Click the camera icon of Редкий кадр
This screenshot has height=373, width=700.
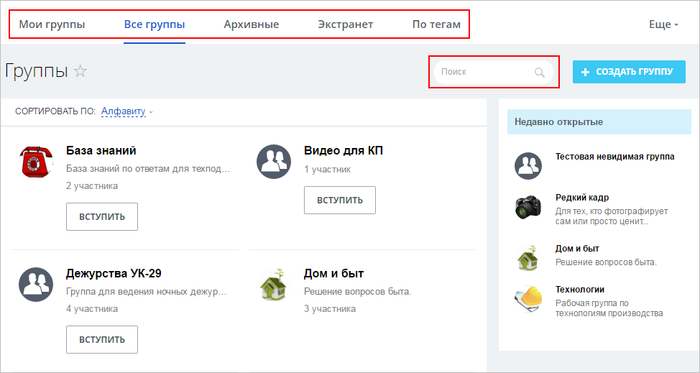528,207
